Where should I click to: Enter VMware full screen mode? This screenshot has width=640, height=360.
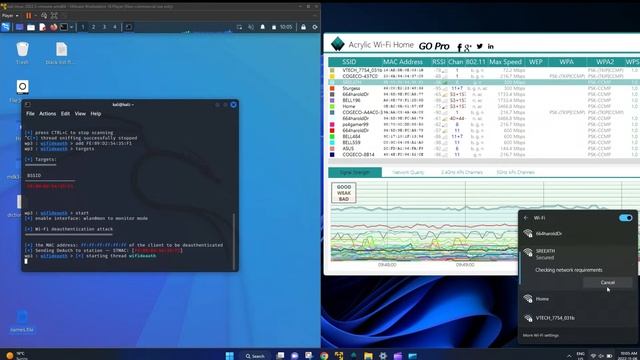[54, 16]
